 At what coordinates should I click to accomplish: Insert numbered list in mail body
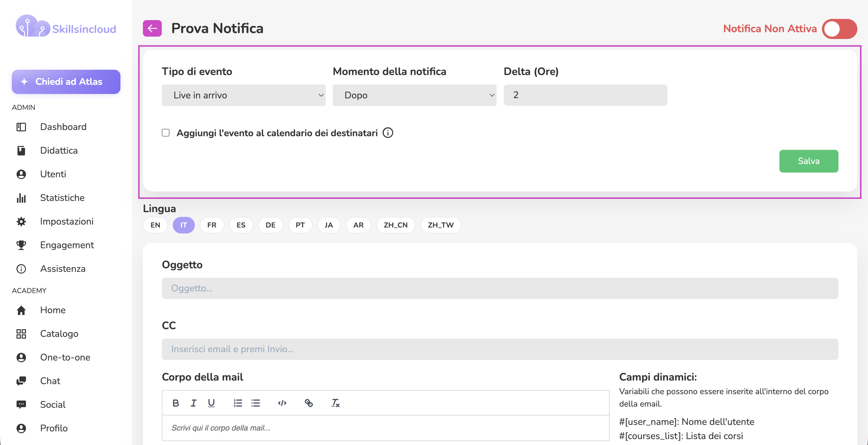pyautogui.click(x=238, y=403)
